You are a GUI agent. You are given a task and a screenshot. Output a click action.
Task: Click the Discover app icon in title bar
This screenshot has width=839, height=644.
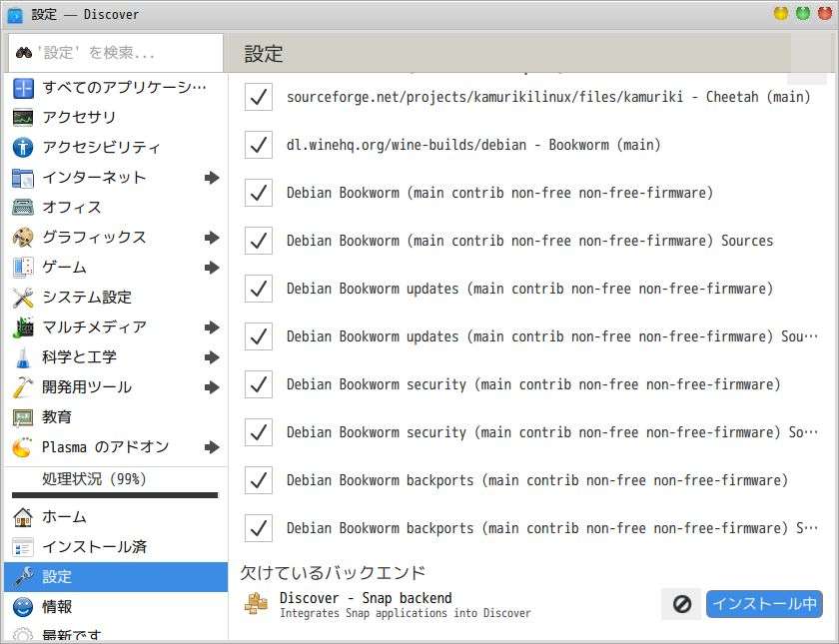tap(15, 15)
